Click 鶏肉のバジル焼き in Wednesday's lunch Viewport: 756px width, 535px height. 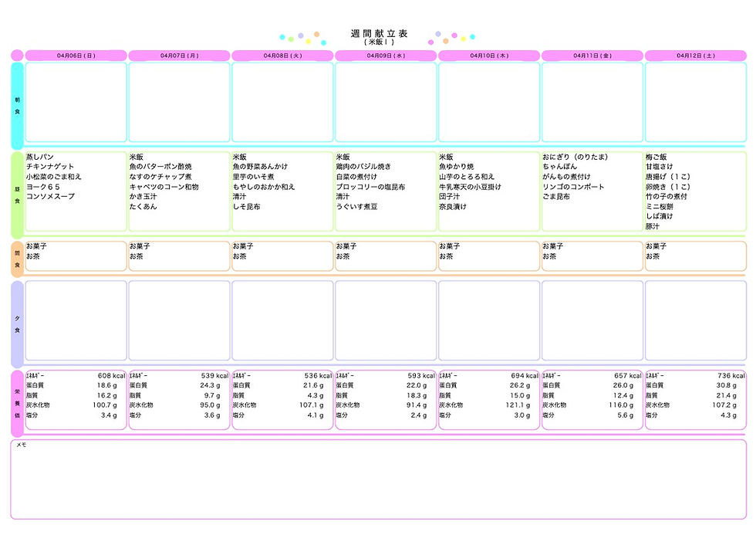click(x=363, y=167)
